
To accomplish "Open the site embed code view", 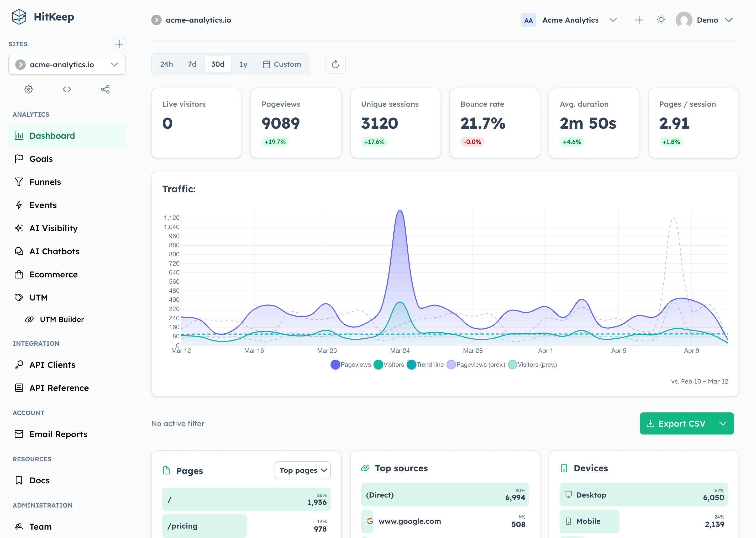I will pyautogui.click(x=66, y=89).
